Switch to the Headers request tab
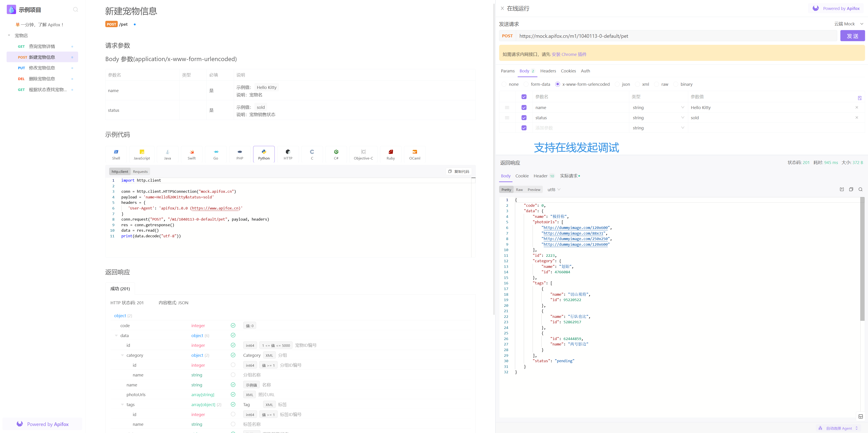This screenshot has width=868, height=433. coord(548,71)
